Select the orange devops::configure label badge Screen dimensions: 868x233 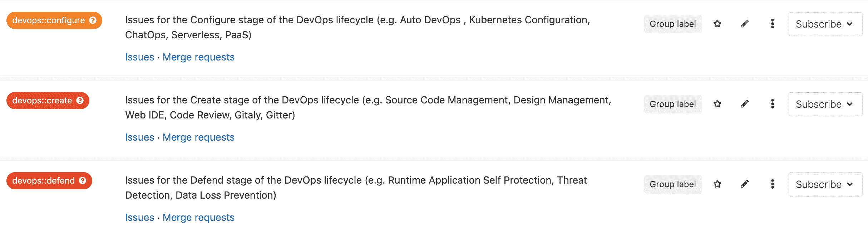pyautogui.click(x=54, y=20)
